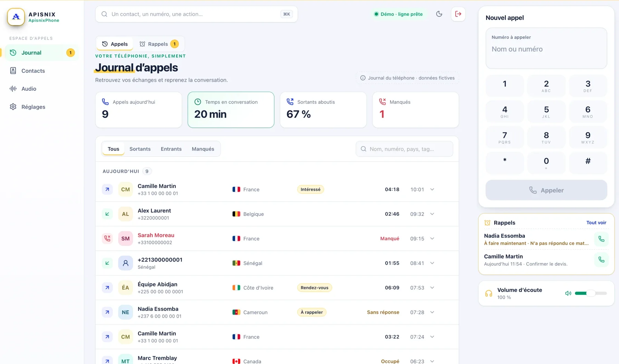Click the unknown contact avatar for +221300000001

(x=126, y=263)
